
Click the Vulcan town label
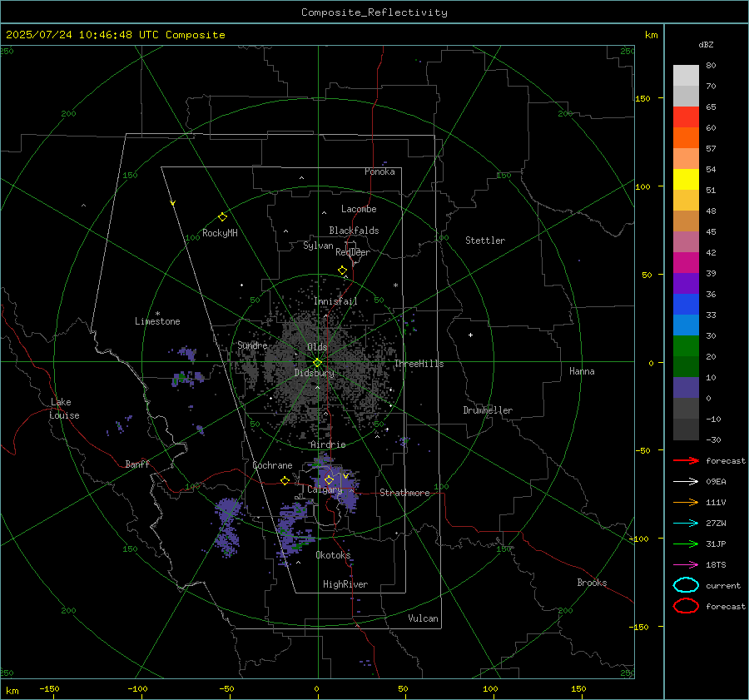point(423,618)
